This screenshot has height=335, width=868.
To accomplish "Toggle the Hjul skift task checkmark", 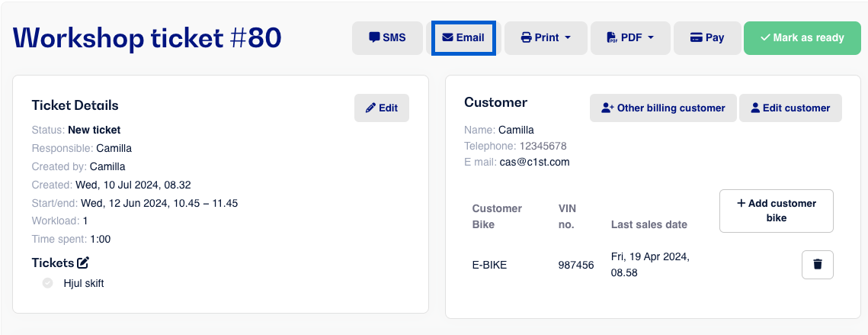I will (47, 283).
